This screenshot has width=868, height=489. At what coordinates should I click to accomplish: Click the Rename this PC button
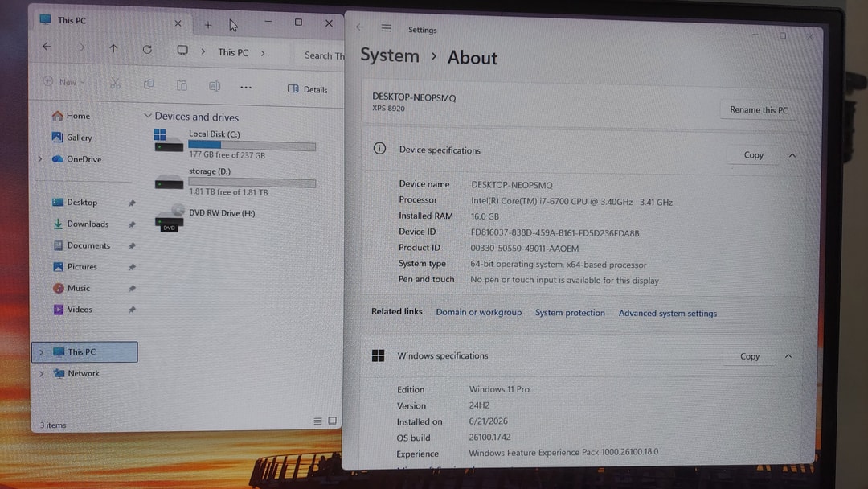pyautogui.click(x=759, y=109)
